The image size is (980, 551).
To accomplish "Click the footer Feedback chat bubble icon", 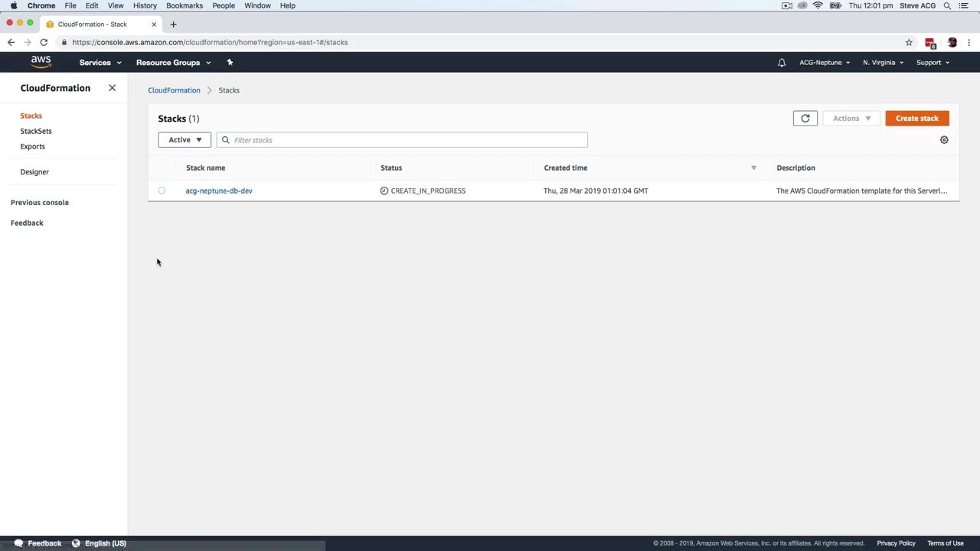I will coord(18,543).
